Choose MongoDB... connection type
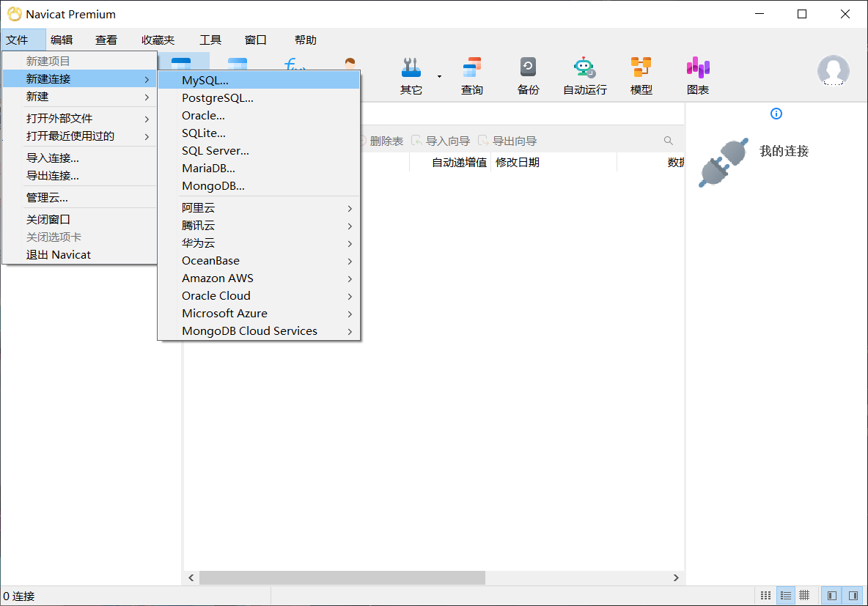 point(259,186)
